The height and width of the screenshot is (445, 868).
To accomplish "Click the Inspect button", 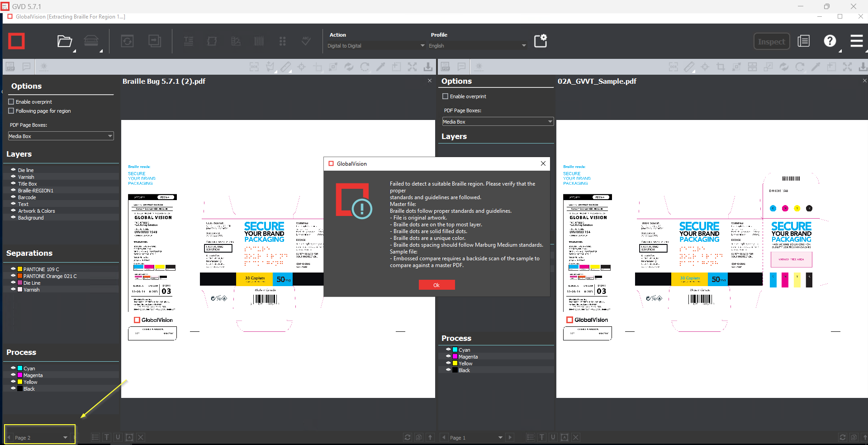I will (x=771, y=42).
